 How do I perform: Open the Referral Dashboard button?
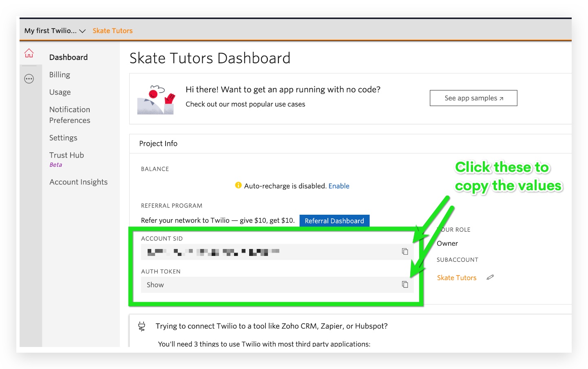334,221
